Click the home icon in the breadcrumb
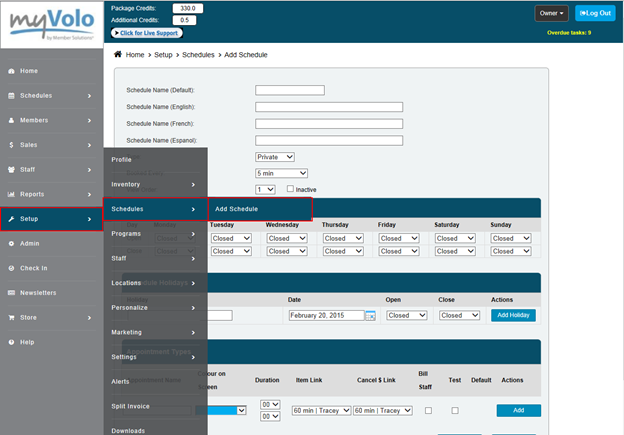The height and width of the screenshot is (435, 624). [x=120, y=54]
